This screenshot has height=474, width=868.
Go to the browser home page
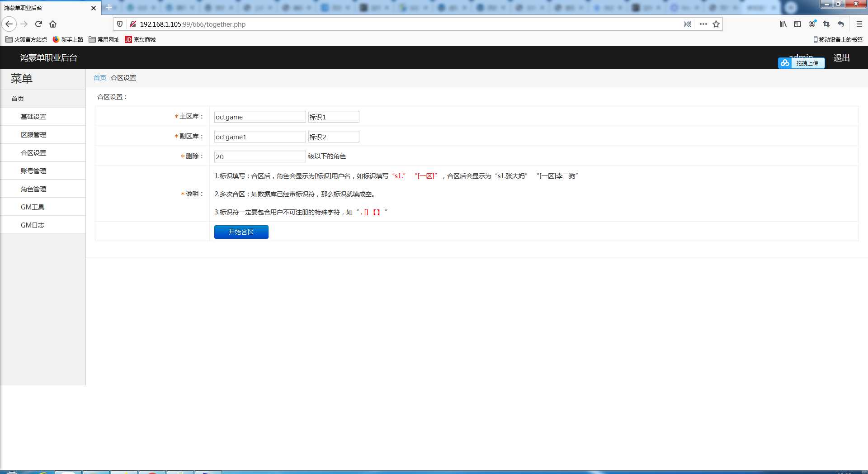coord(53,24)
